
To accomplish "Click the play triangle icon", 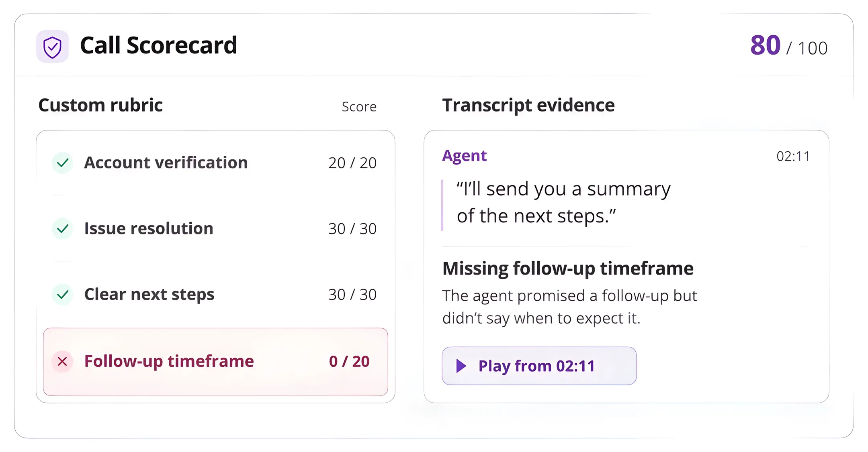I will pyautogui.click(x=461, y=366).
